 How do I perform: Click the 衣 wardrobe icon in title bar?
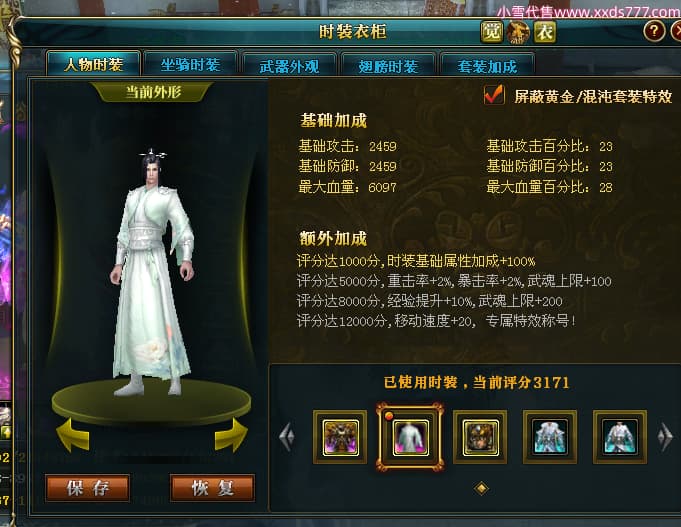click(545, 31)
